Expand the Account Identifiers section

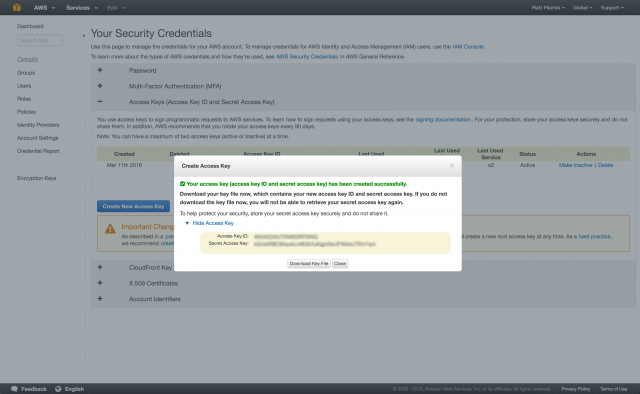click(100, 298)
